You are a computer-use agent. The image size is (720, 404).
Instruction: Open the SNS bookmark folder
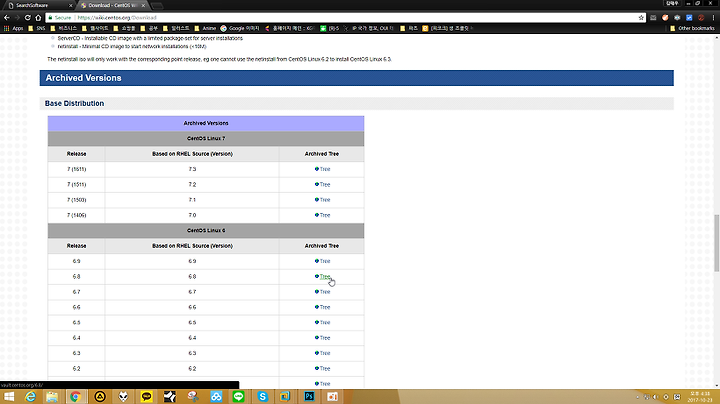point(37,28)
